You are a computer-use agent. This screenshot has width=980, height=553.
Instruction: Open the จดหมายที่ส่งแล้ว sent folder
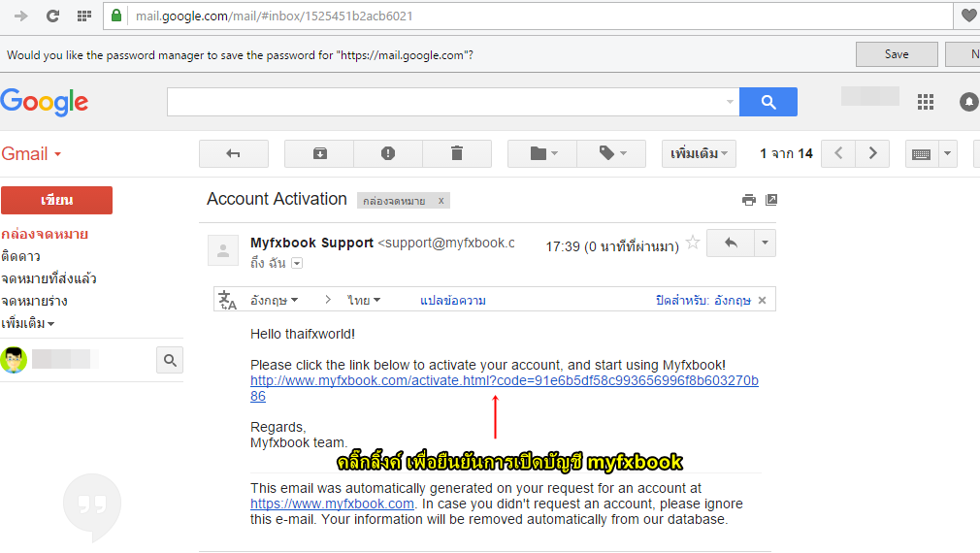49,278
